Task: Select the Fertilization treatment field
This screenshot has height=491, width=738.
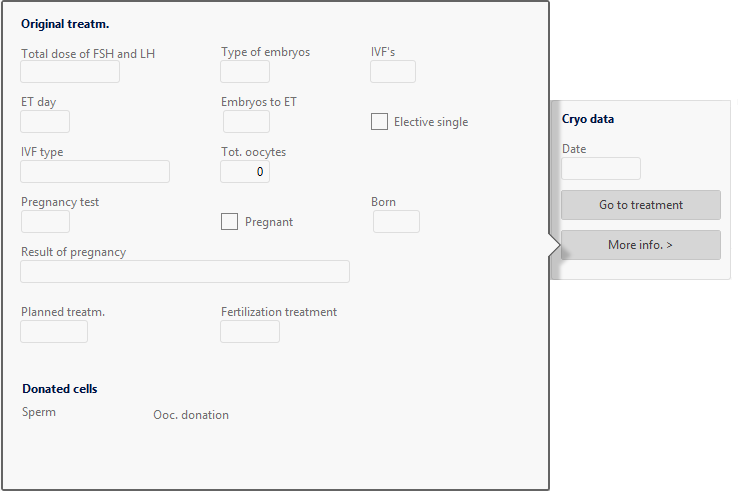Action: pos(250,331)
